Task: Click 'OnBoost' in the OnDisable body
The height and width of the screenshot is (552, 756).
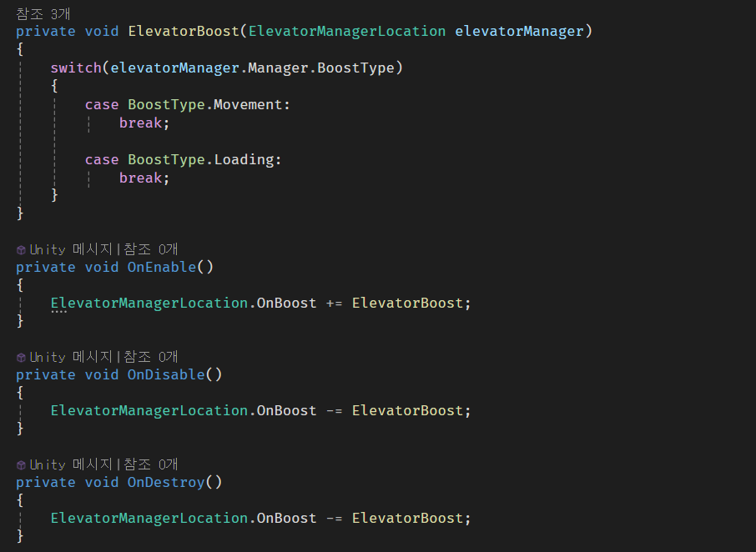Action: click(x=287, y=411)
